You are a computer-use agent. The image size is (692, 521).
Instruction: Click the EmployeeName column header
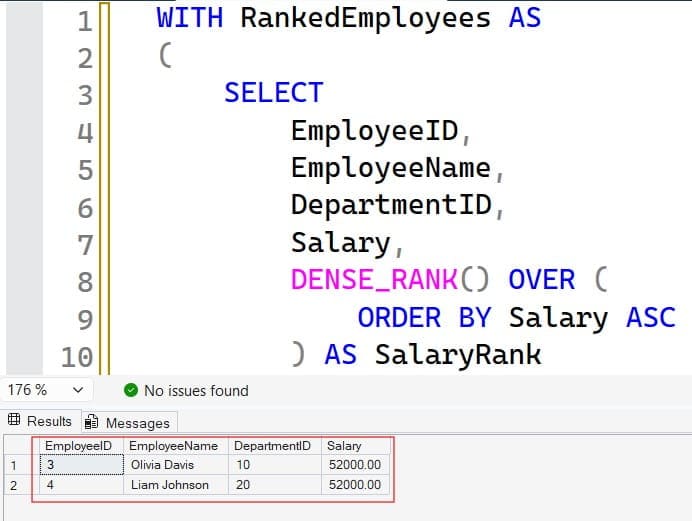point(176,446)
